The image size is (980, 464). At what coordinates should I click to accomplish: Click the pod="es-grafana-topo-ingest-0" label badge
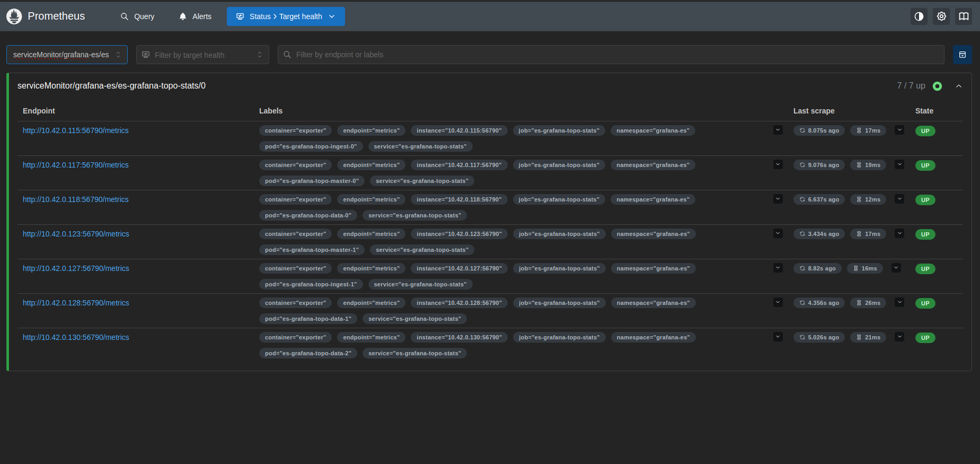coord(311,146)
